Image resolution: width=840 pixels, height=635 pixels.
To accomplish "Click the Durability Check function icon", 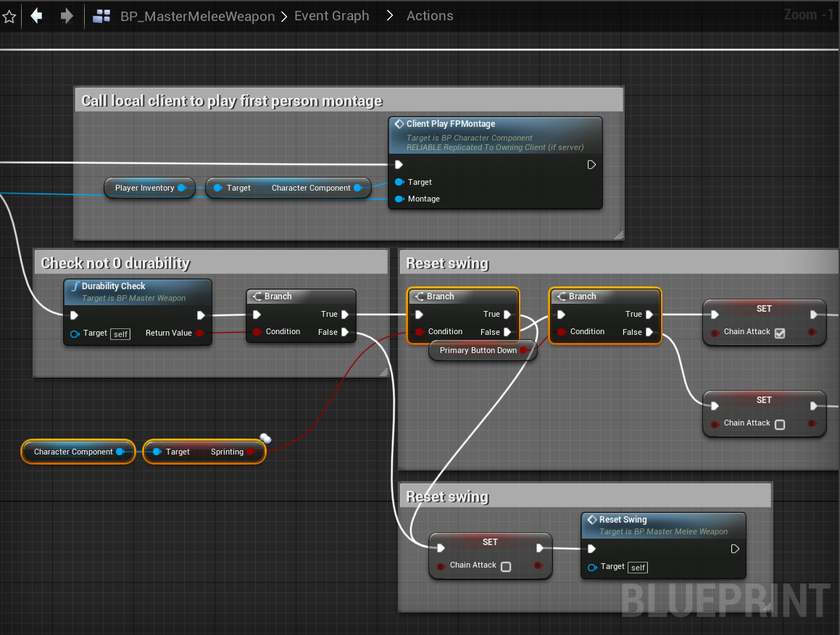I will tap(74, 286).
